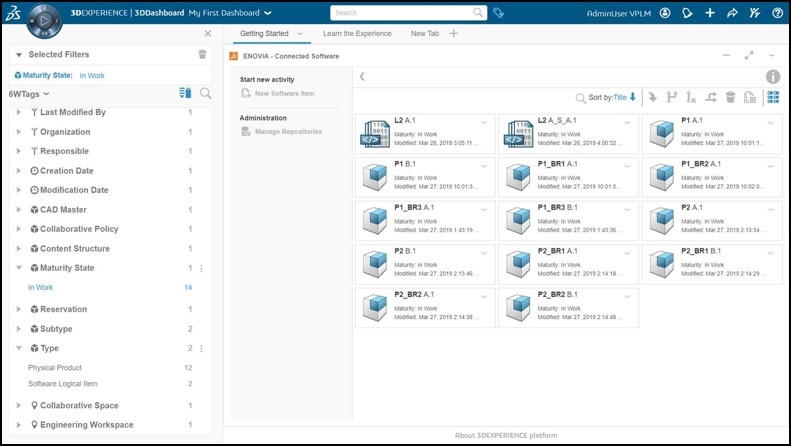Expand the Creation Date tag
791x446 pixels.
tap(19, 171)
